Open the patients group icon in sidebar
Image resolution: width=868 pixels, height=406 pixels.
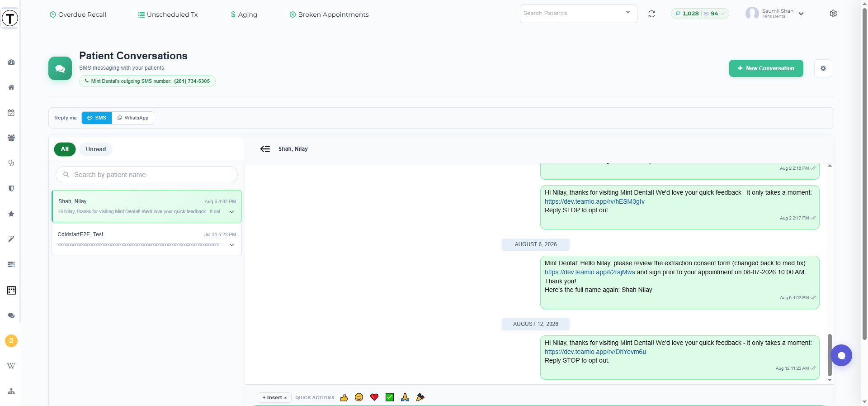11,138
